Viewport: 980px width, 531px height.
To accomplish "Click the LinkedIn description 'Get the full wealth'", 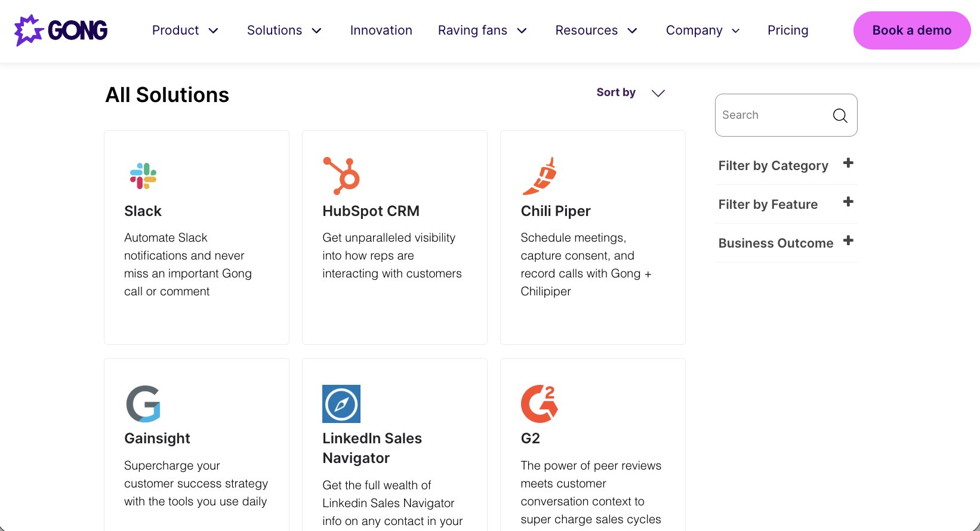I will coord(393,503).
